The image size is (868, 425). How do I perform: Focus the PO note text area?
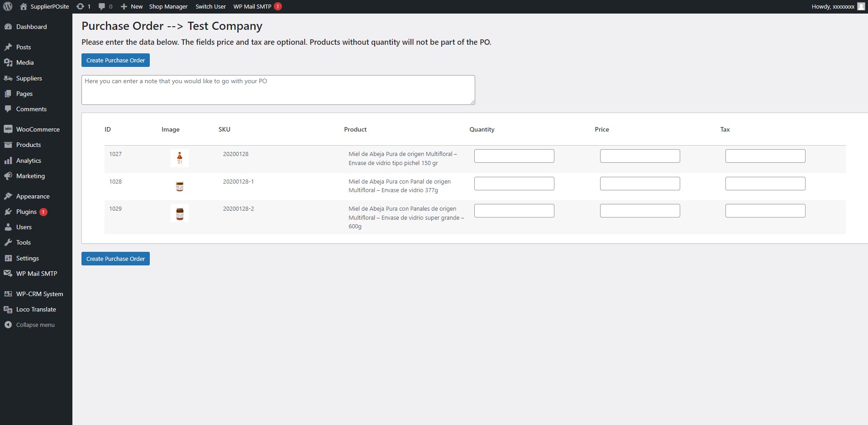pyautogui.click(x=278, y=90)
